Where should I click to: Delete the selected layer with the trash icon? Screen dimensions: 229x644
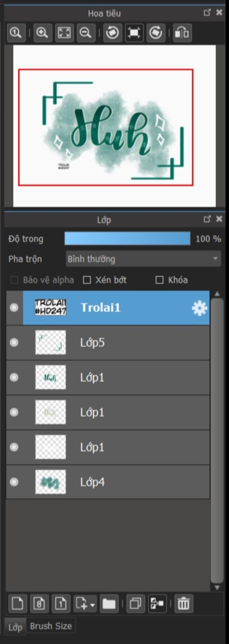click(184, 604)
